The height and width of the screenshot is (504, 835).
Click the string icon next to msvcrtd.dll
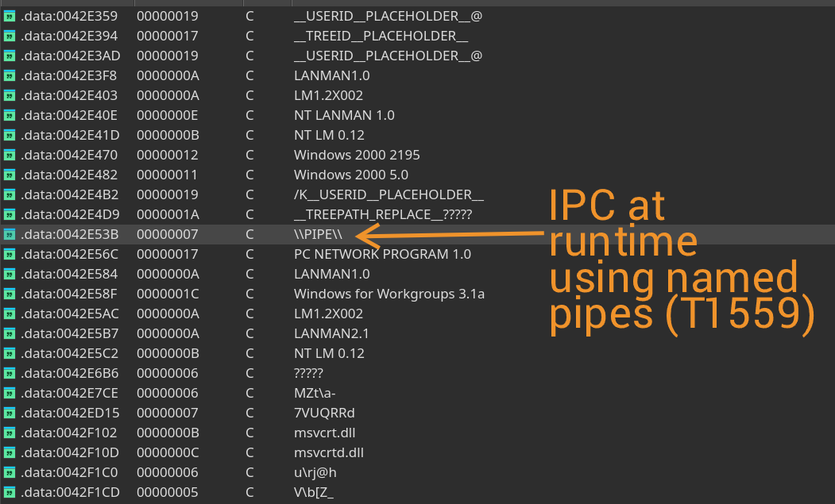point(10,452)
